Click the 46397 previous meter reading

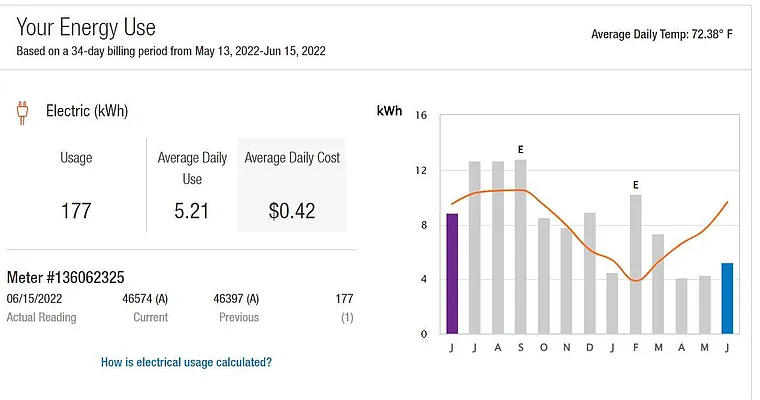tap(236, 299)
